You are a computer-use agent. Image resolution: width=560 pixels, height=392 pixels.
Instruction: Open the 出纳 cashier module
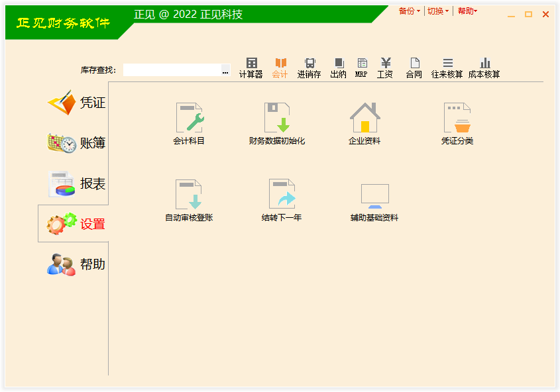coord(339,68)
